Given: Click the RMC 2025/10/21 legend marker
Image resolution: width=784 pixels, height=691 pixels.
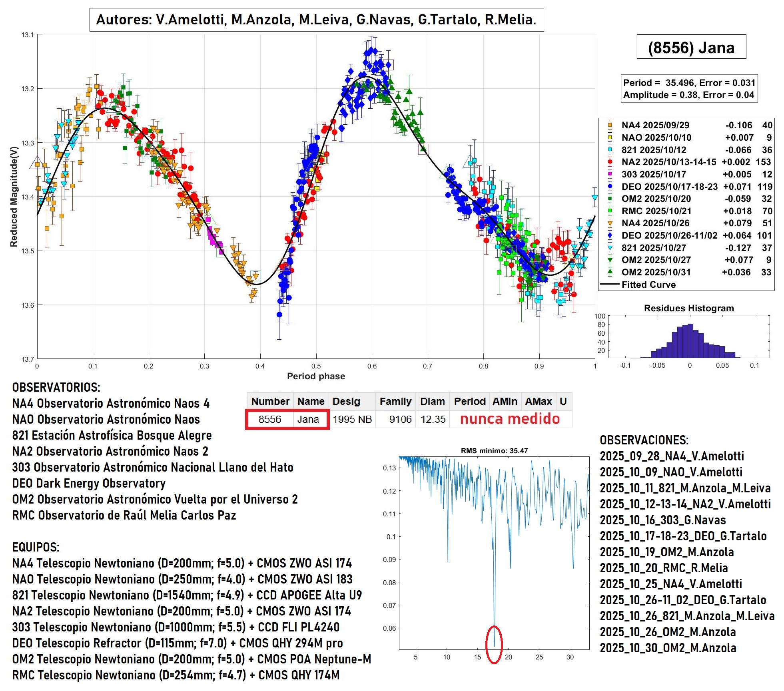Looking at the screenshot, I should click(610, 211).
